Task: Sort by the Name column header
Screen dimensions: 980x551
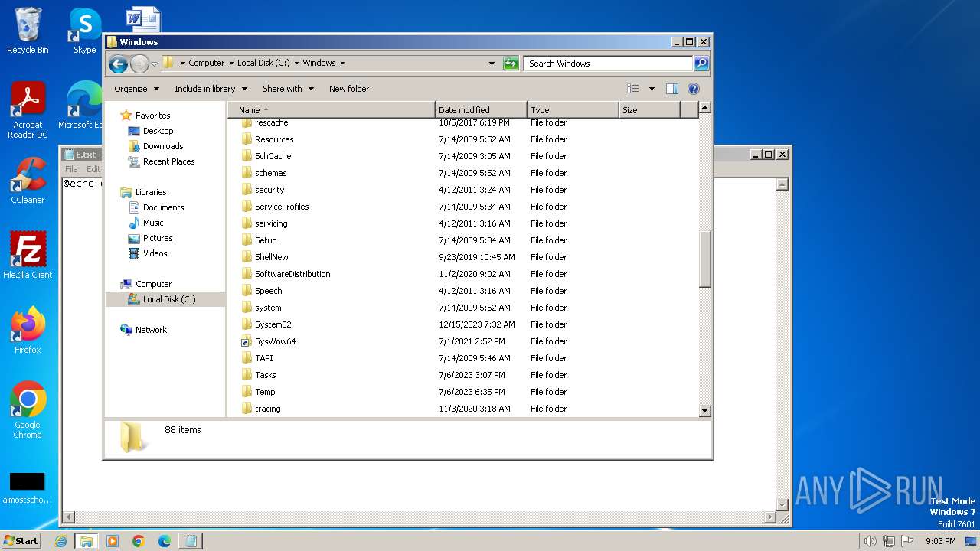Action: tap(332, 110)
